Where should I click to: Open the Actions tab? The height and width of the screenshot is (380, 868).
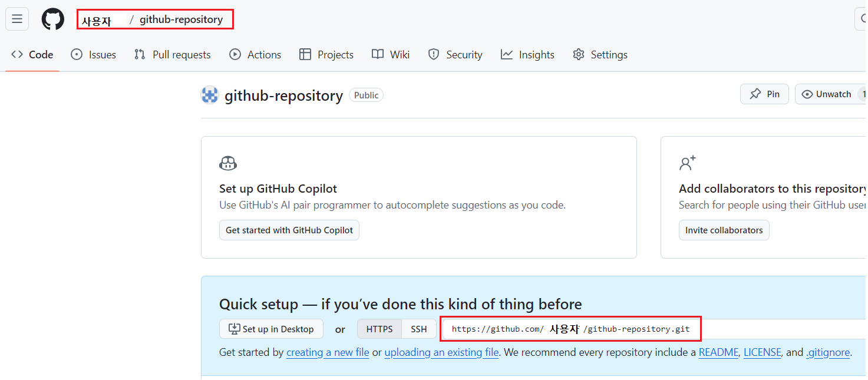point(255,55)
